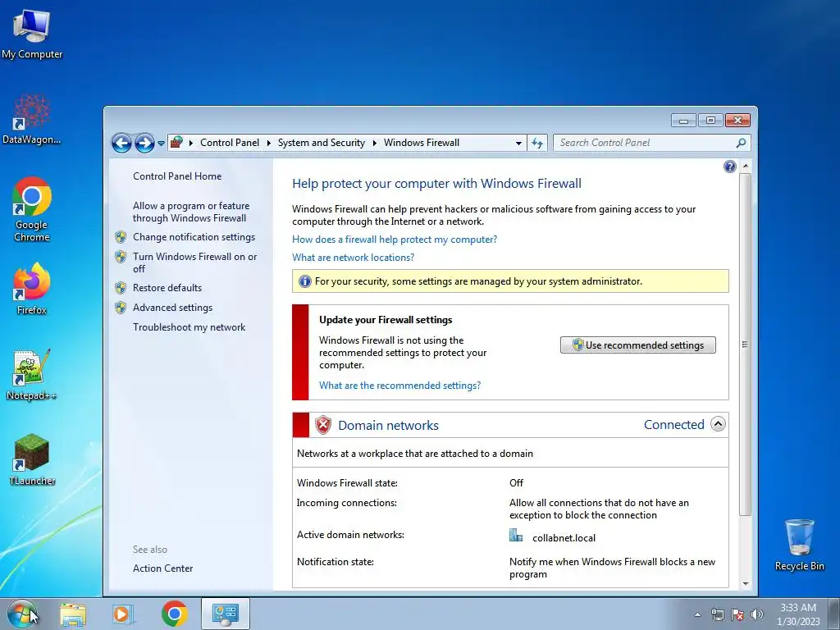Click shield icon beside Change notification settings

[121, 237]
